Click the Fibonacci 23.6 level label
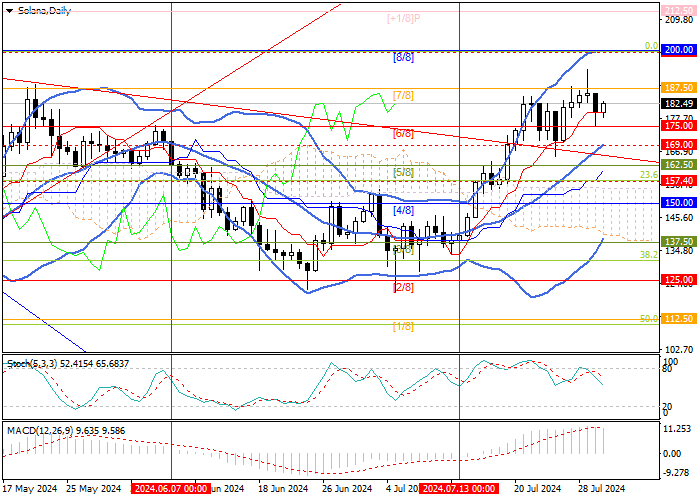This screenshot has width=700, height=500. (x=649, y=175)
